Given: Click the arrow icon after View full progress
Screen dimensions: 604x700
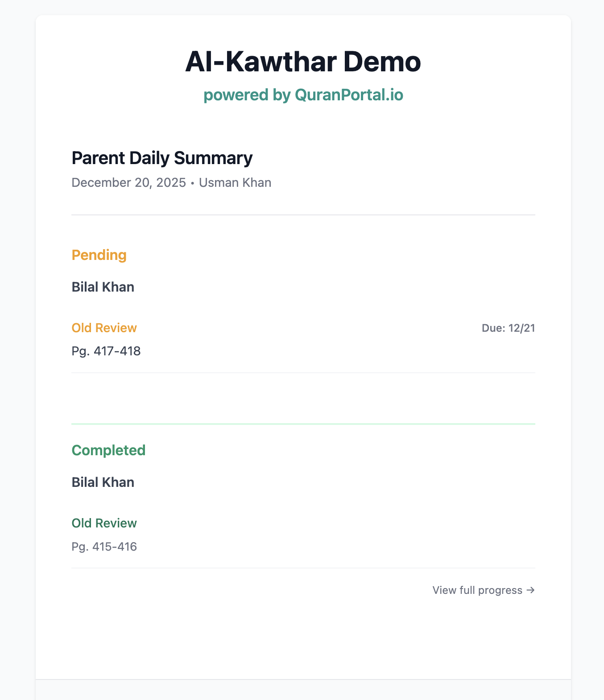Looking at the screenshot, I should tap(530, 590).
